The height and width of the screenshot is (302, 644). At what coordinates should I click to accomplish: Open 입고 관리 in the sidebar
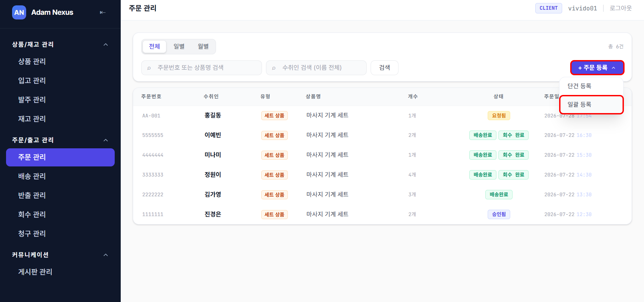[60, 81]
